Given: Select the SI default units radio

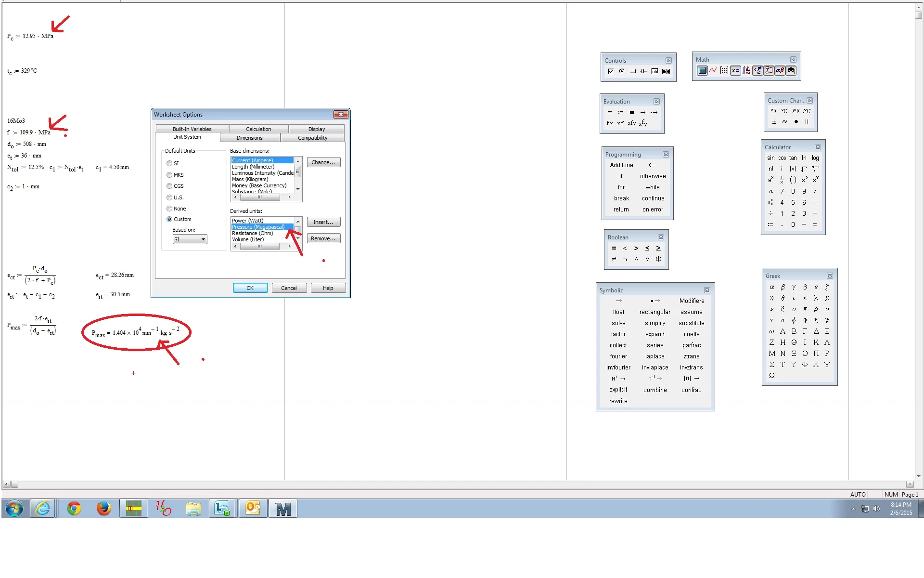Looking at the screenshot, I should pos(169,163).
